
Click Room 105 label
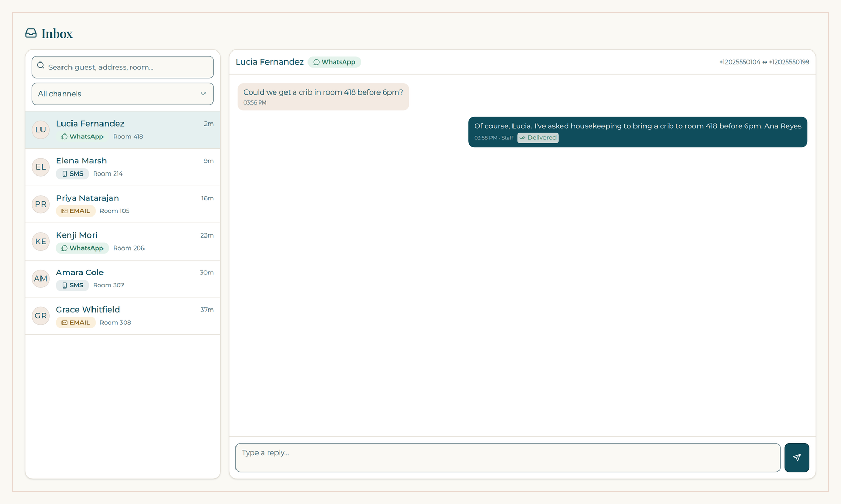(115, 211)
